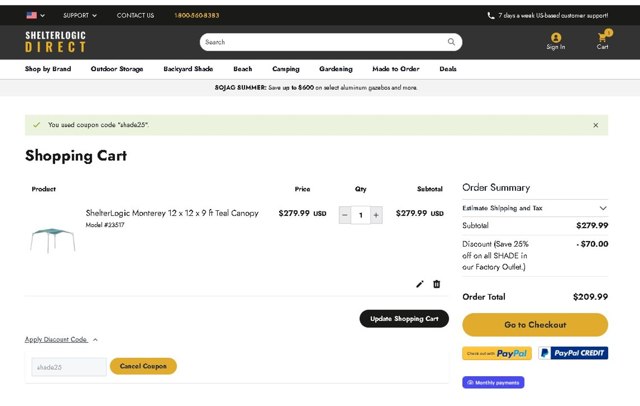The image size is (640, 406).
Task: Click the discount amount -$70.00
Action: click(x=592, y=244)
